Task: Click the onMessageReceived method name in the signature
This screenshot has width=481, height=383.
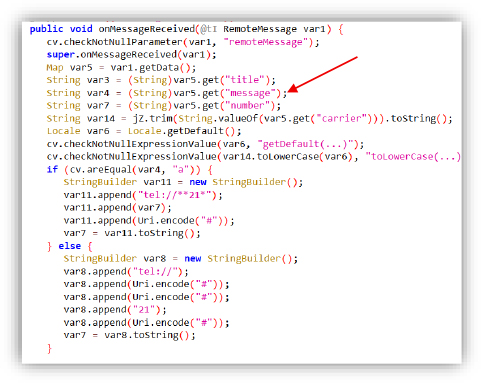Action: pos(146,29)
